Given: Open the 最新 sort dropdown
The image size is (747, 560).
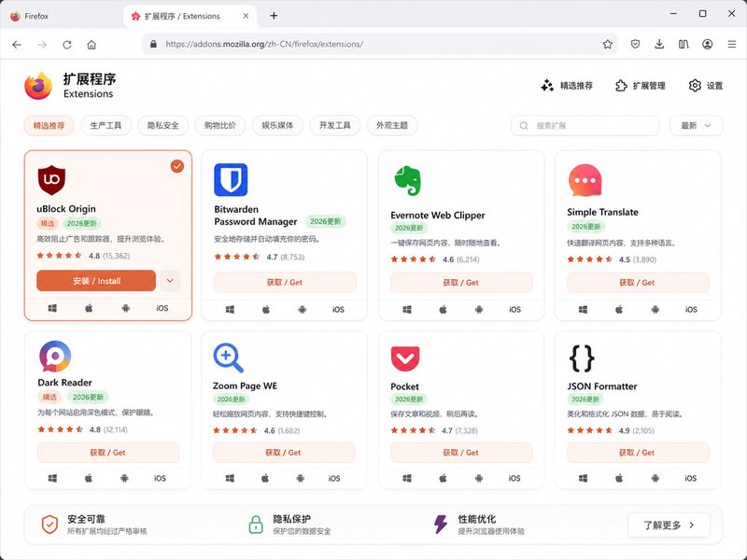Looking at the screenshot, I should click(x=696, y=126).
